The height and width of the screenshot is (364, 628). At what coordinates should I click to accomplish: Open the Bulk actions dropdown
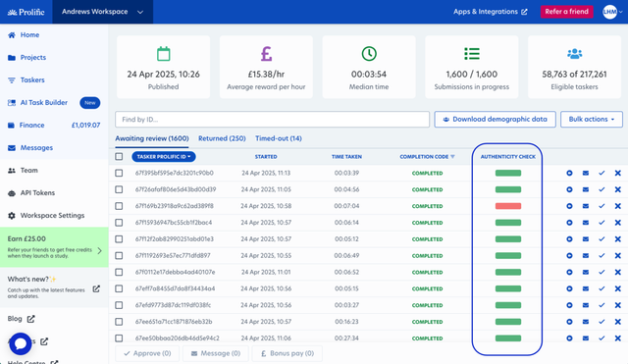pyautogui.click(x=591, y=120)
